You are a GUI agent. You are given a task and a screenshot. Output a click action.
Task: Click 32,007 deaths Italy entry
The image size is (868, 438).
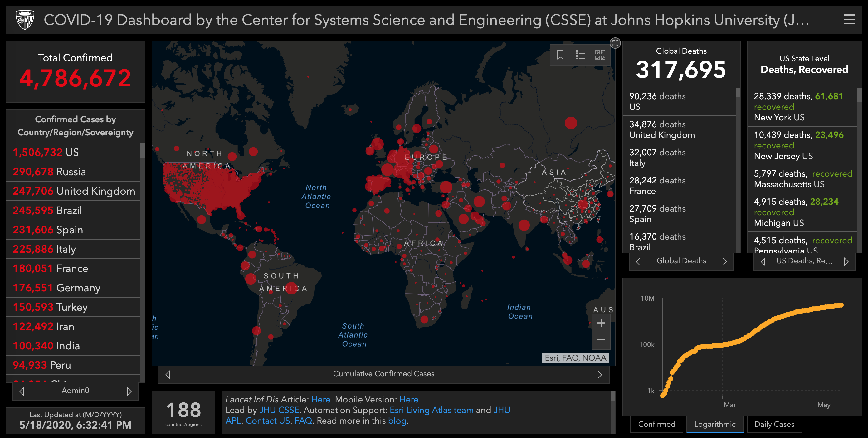click(x=679, y=158)
